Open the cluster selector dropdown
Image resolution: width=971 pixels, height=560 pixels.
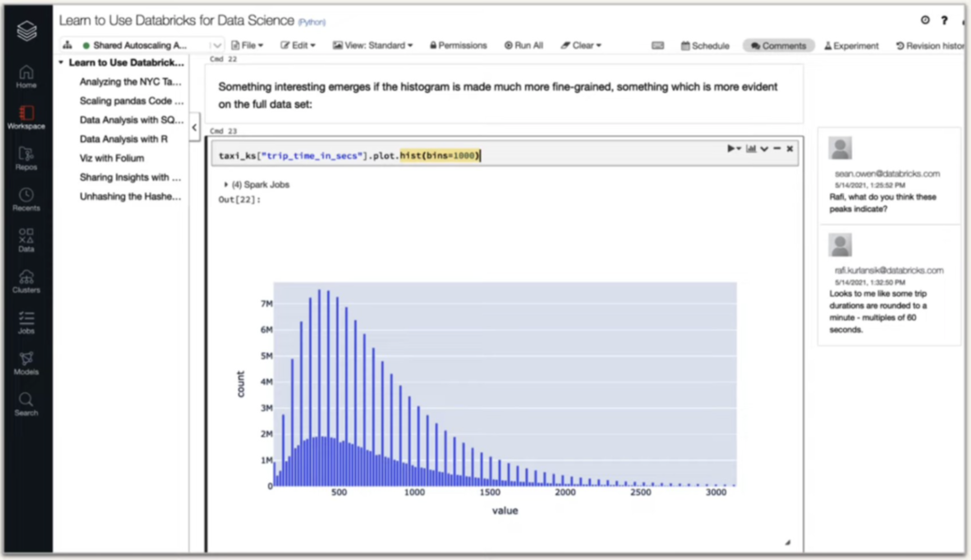coord(217,45)
